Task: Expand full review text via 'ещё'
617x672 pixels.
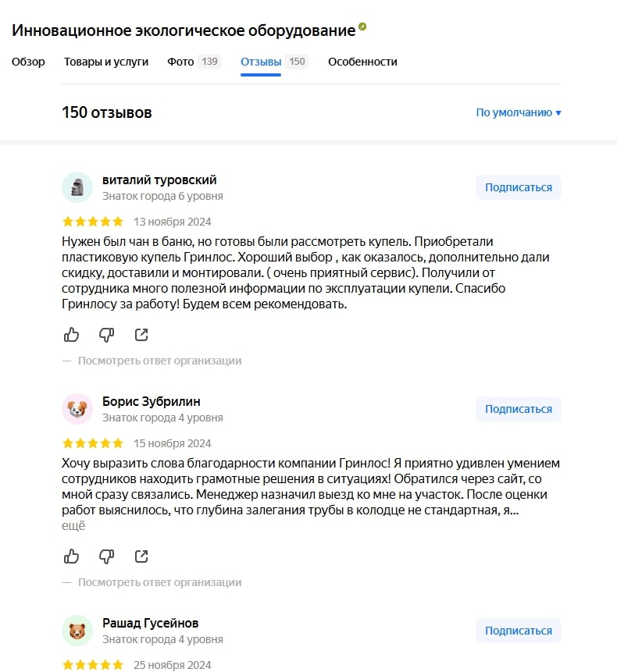Action: pos(73,526)
